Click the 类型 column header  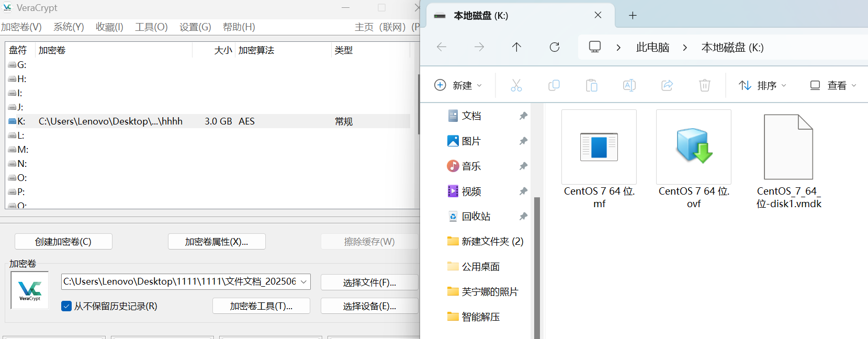(370, 50)
